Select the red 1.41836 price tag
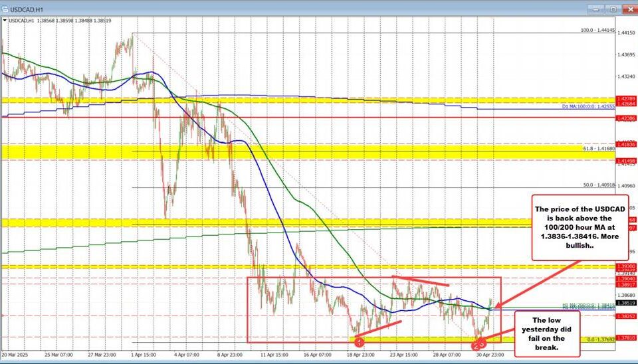The width and height of the screenshot is (638, 364). [x=627, y=145]
